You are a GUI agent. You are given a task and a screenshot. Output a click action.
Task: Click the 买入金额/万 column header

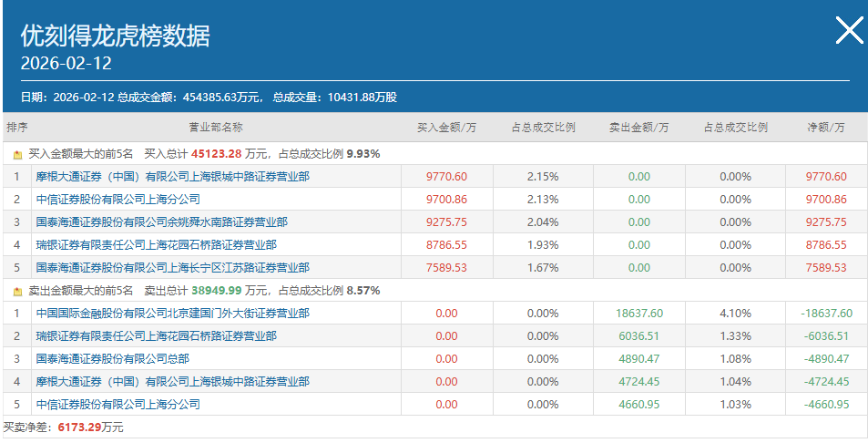coord(446,128)
